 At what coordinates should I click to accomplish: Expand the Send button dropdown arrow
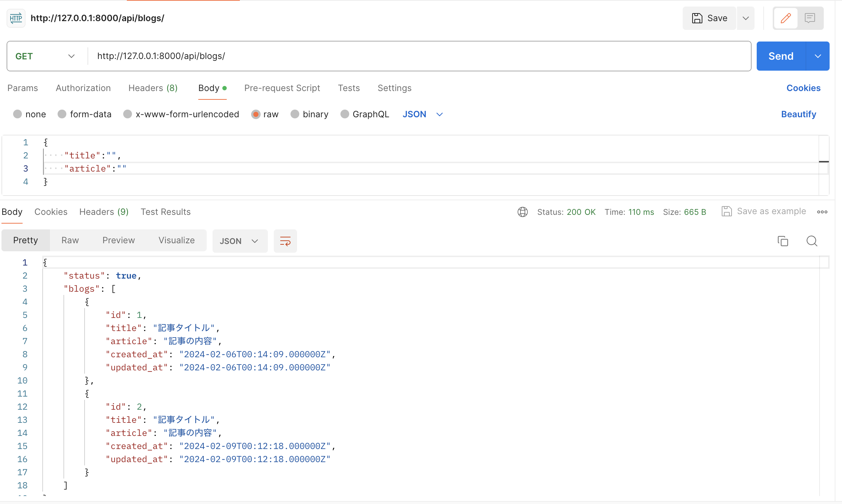(818, 56)
